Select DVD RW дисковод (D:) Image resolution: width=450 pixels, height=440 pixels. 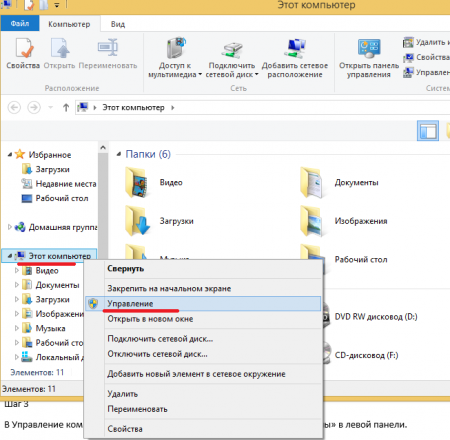[x=376, y=317]
